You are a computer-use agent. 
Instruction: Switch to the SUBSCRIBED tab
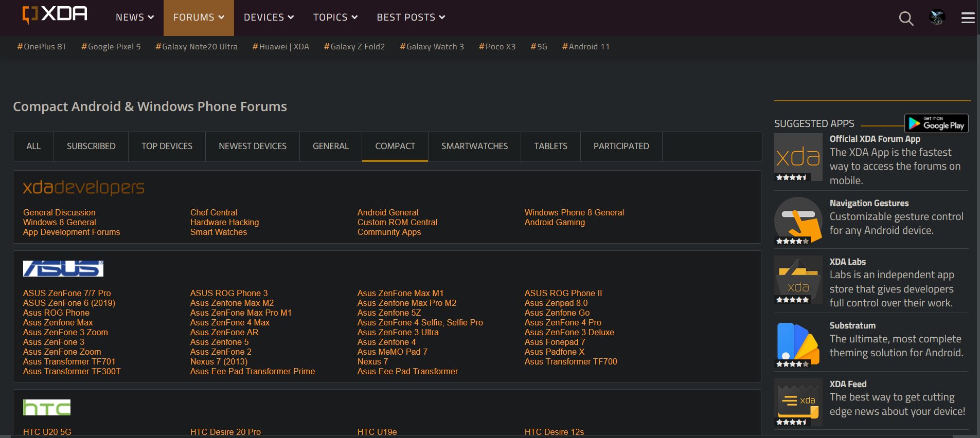click(91, 147)
